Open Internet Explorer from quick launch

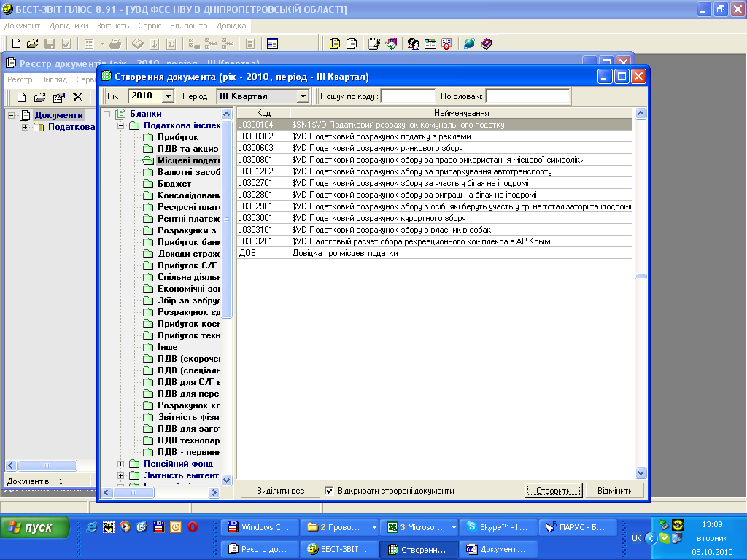(91, 527)
